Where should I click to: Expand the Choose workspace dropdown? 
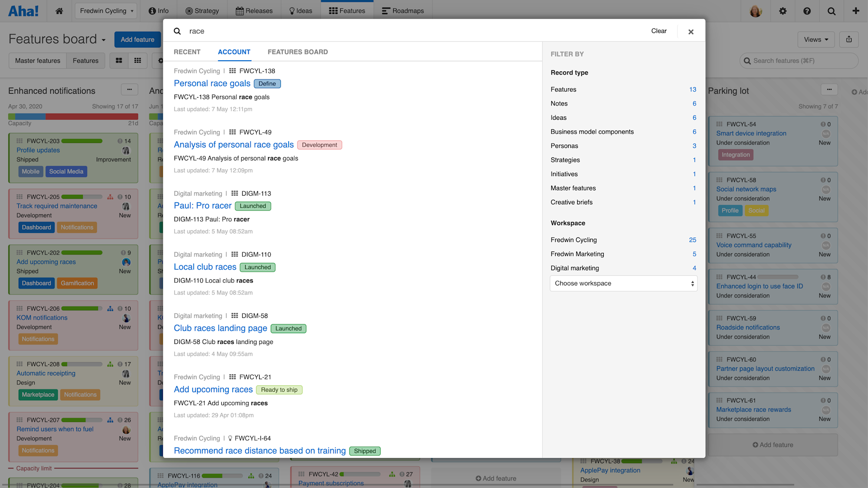(x=624, y=283)
